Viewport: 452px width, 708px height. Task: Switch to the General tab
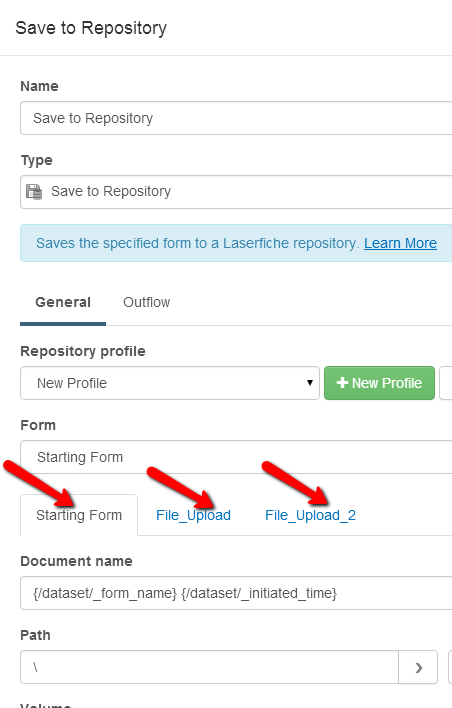63,302
